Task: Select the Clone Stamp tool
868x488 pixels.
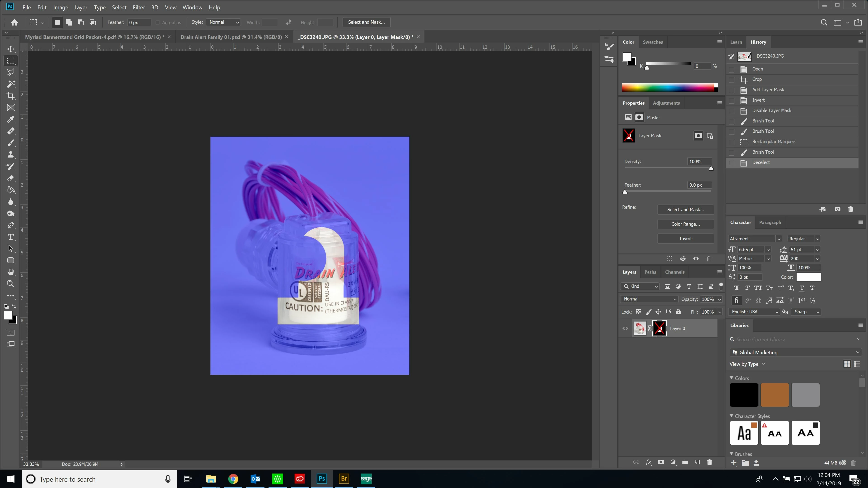Action: pos(11,155)
